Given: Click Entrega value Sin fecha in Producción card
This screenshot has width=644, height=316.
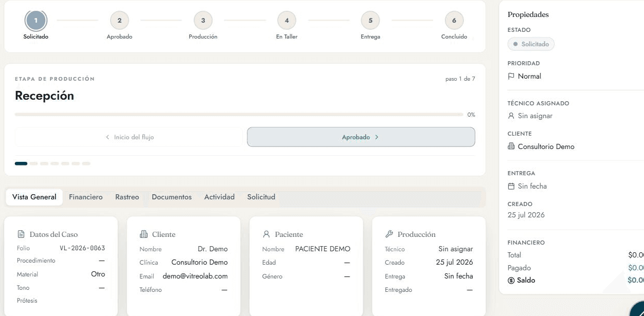Looking at the screenshot, I should (x=459, y=276).
